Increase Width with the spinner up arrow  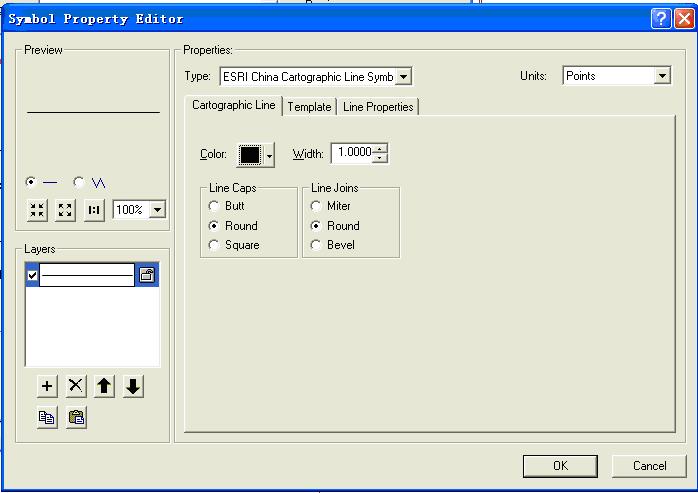[x=379, y=149]
